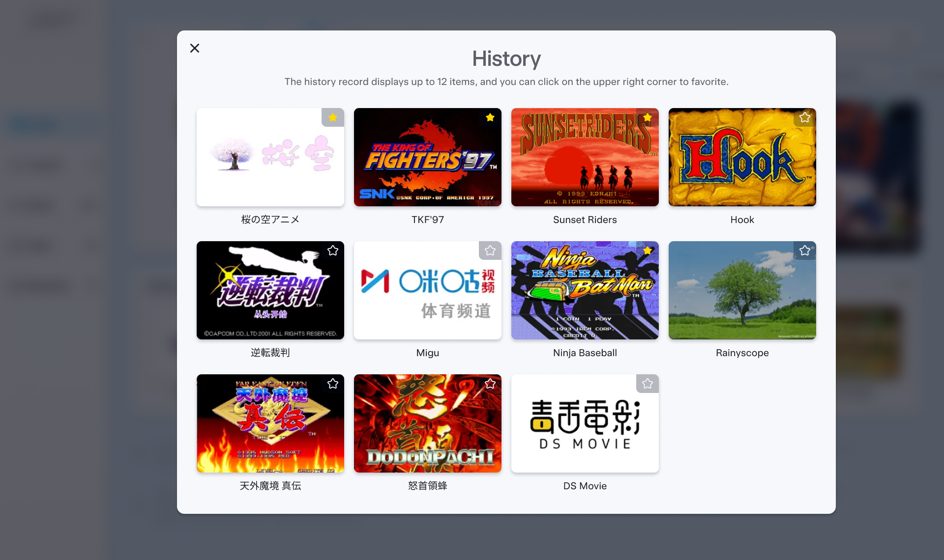Unfavorite the 桜の空アニメ item

[x=333, y=117]
